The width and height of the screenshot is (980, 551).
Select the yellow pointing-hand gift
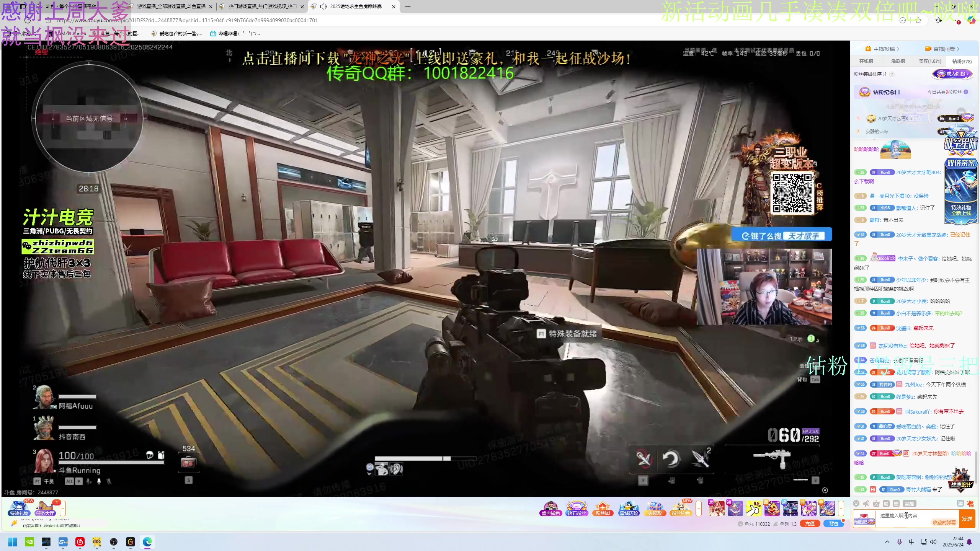coord(753,508)
